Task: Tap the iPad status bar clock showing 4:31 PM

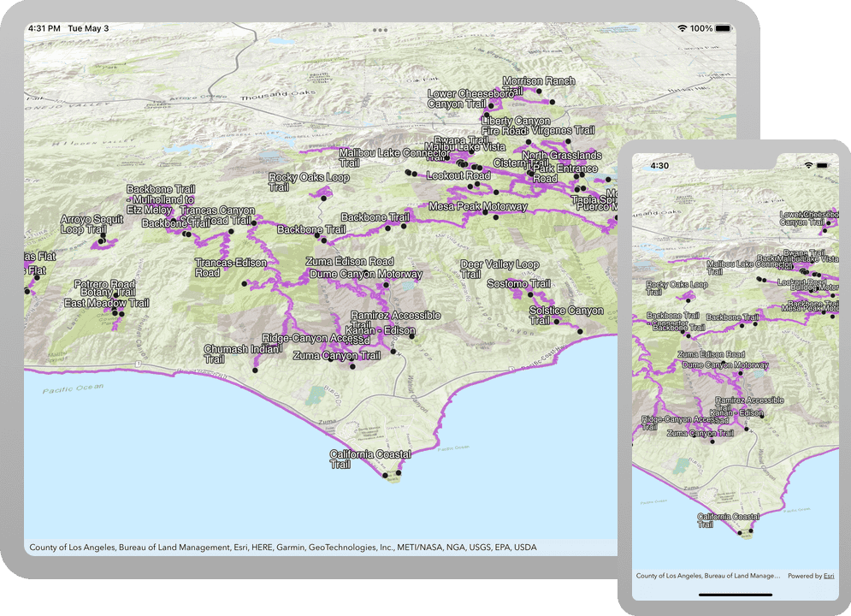Action: (44, 28)
